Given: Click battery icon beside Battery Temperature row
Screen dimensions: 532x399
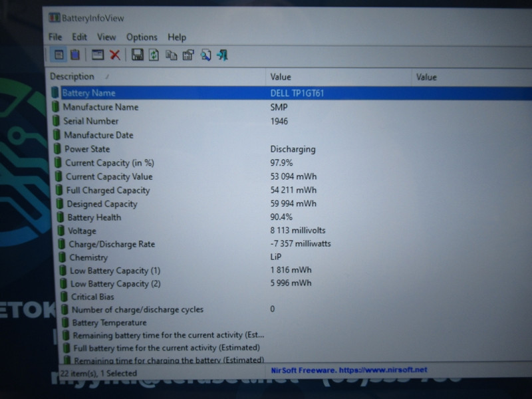Looking at the screenshot, I should point(65,323).
